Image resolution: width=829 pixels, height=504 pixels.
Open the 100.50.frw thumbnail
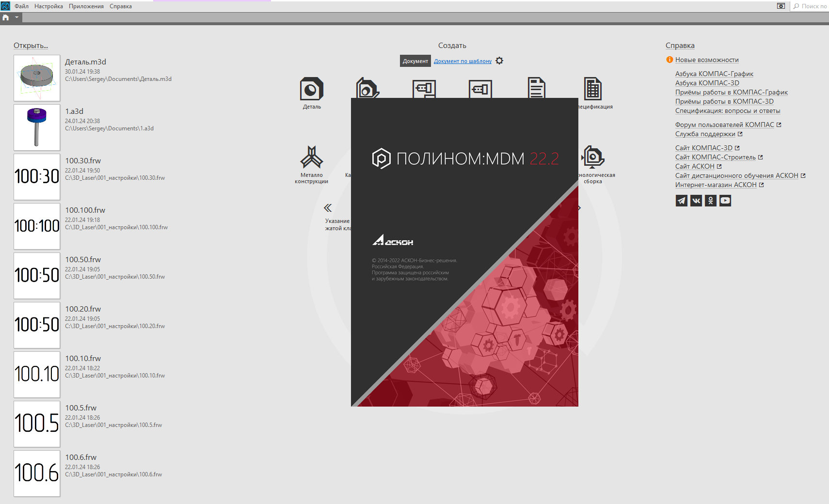click(37, 276)
